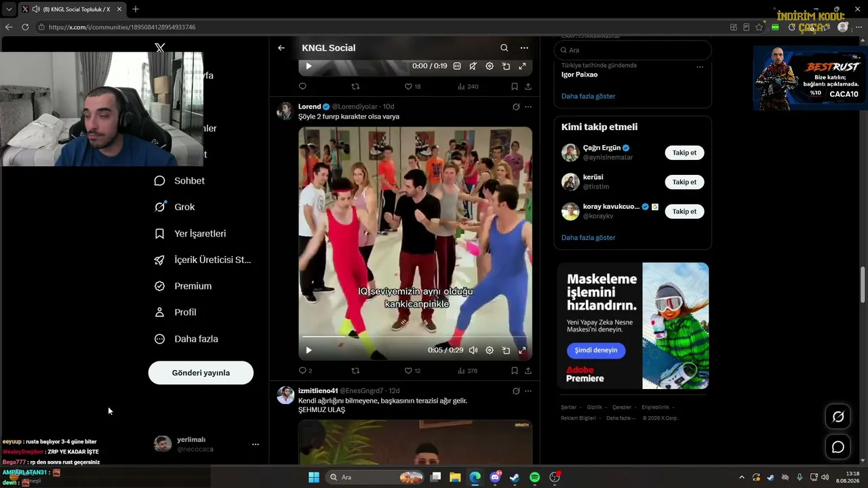
Task: Show hidden system tray icons
Action: pyautogui.click(x=741, y=477)
